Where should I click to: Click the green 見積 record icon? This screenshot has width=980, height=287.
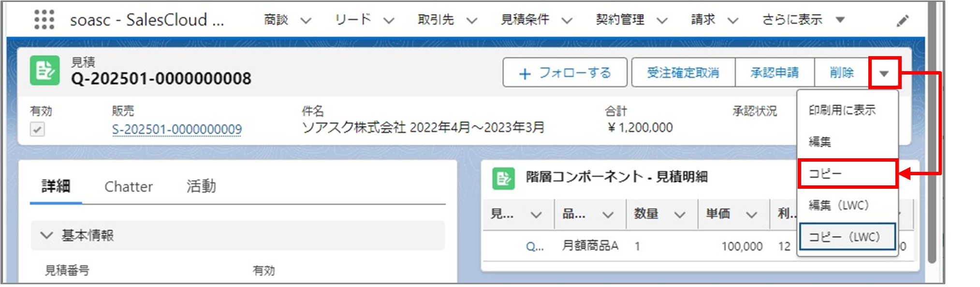[45, 71]
